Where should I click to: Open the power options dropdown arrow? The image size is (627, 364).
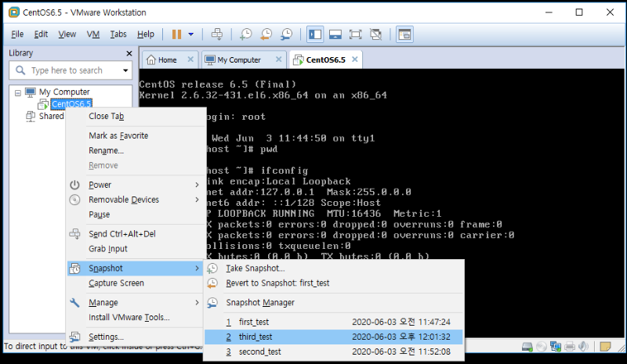click(190, 34)
